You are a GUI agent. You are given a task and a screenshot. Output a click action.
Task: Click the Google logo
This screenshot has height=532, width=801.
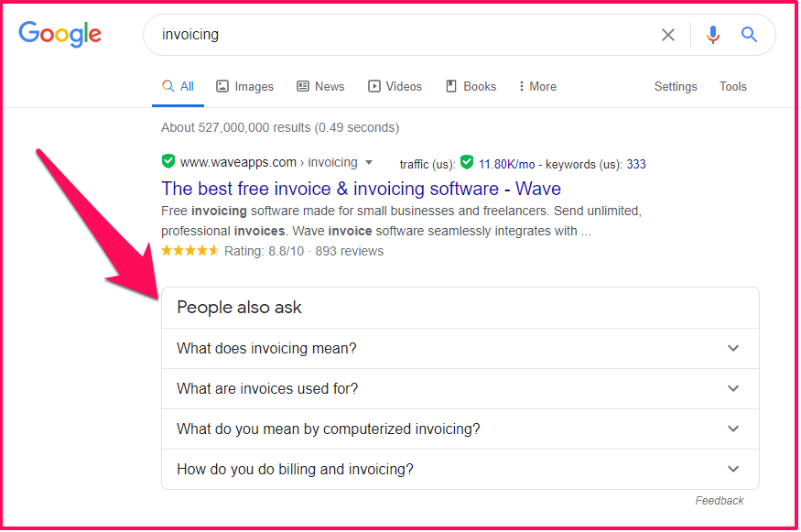click(x=60, y=35)
